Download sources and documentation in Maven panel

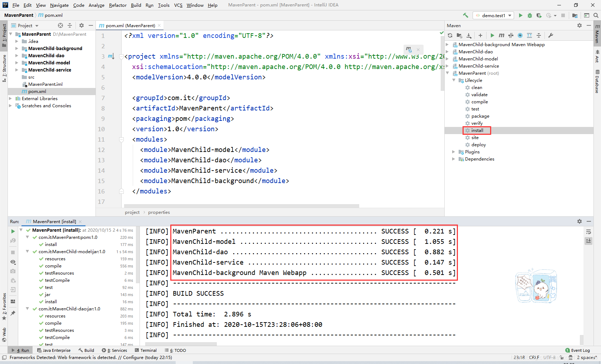(x=469, y=35)
